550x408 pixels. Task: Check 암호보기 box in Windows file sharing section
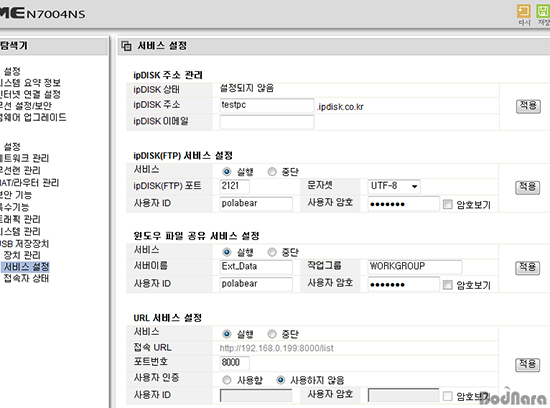coord(448,285)
